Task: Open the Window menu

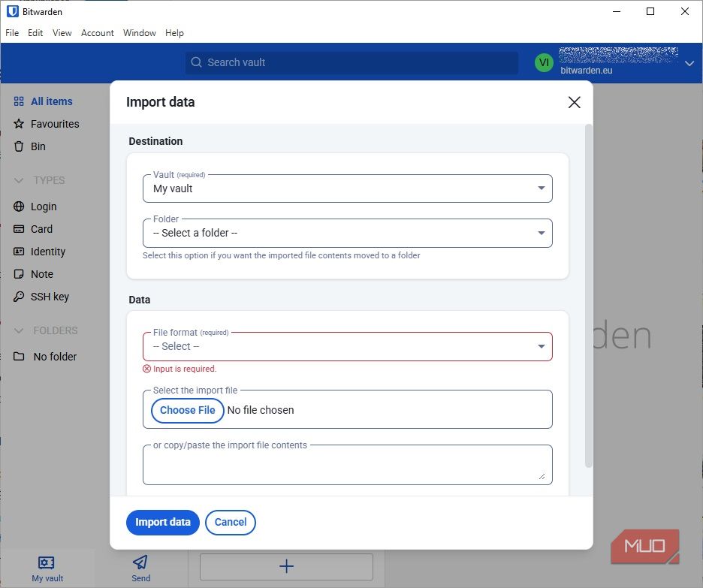Action: coord(140,33)
